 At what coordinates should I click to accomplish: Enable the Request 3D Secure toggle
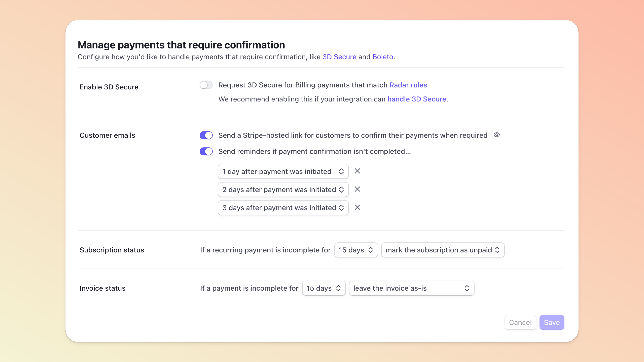(206, 85)
